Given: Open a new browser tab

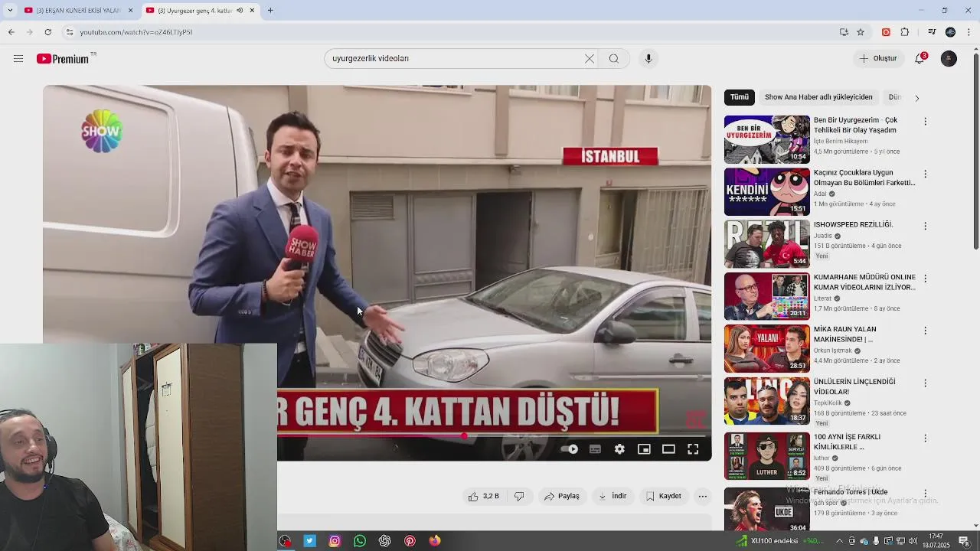Looking at the screenshot, I should coord(270,11).
